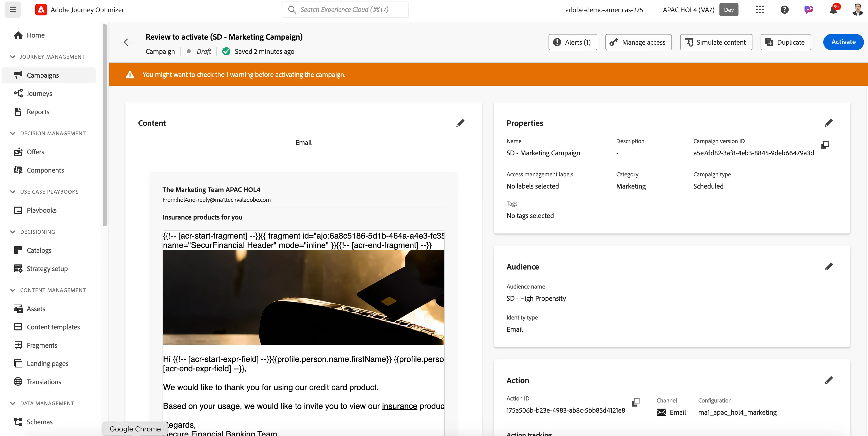Viewport: 868px width, 436px height.
Task: Click the Activate button
Action: [843, 42]
